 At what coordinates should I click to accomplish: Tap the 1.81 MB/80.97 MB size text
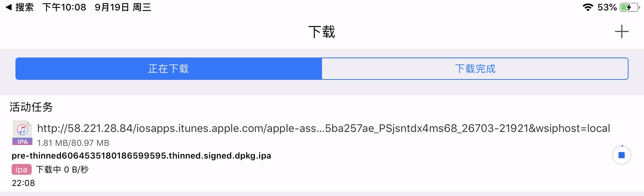[x=73, y=143]
